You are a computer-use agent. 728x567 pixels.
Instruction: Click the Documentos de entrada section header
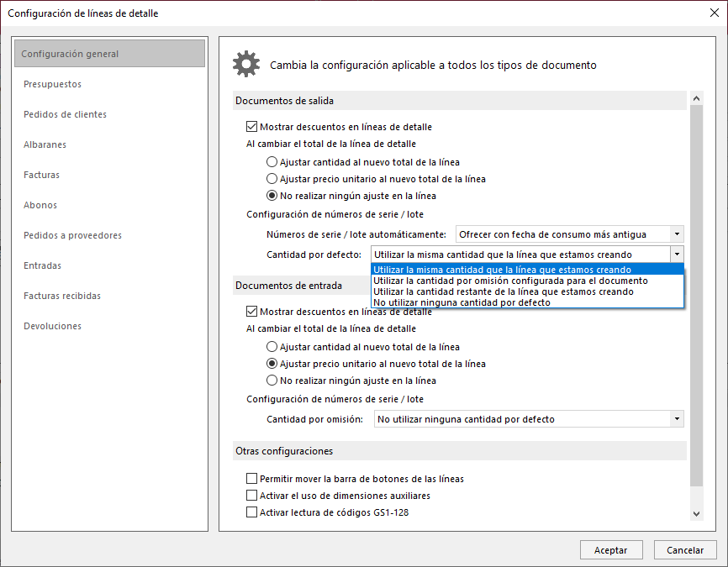302,286
